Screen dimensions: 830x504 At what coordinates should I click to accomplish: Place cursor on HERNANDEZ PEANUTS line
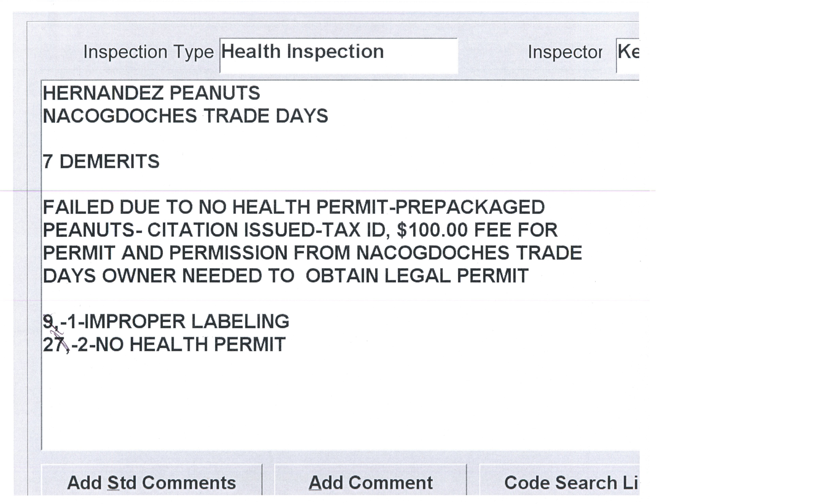tap(152, 93)
